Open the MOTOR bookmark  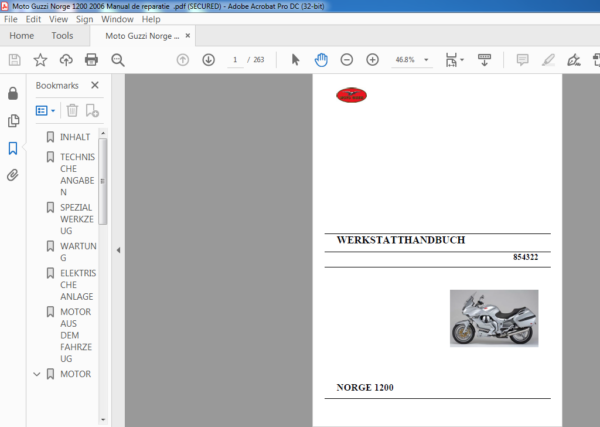tap(75, 374)
